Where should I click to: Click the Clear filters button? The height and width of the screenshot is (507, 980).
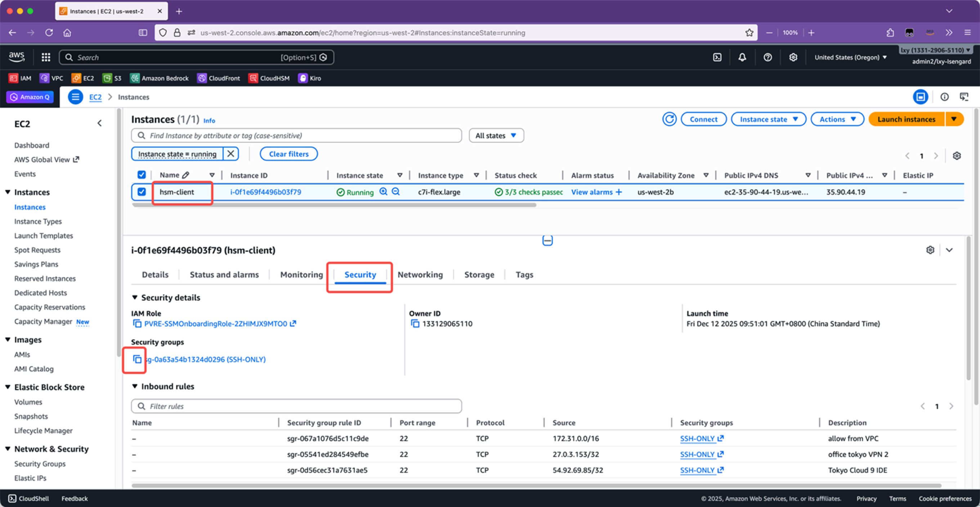tap(289, 154)
